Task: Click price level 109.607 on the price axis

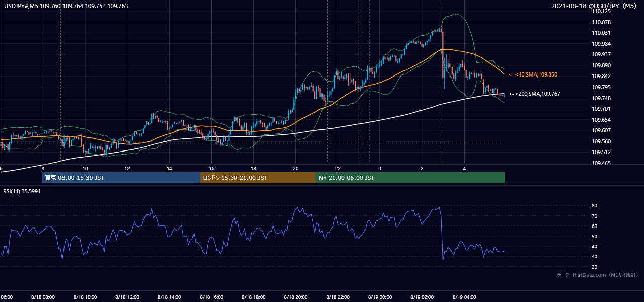Action: click(602, 130)
